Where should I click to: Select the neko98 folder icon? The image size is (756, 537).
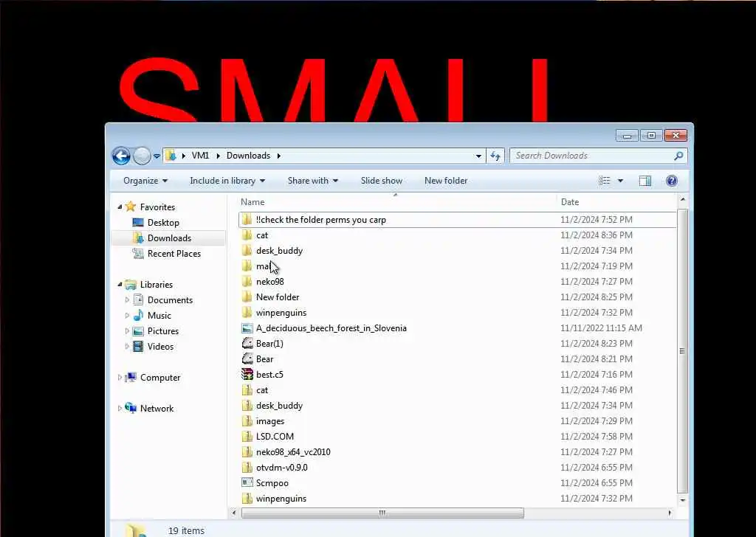247,281
